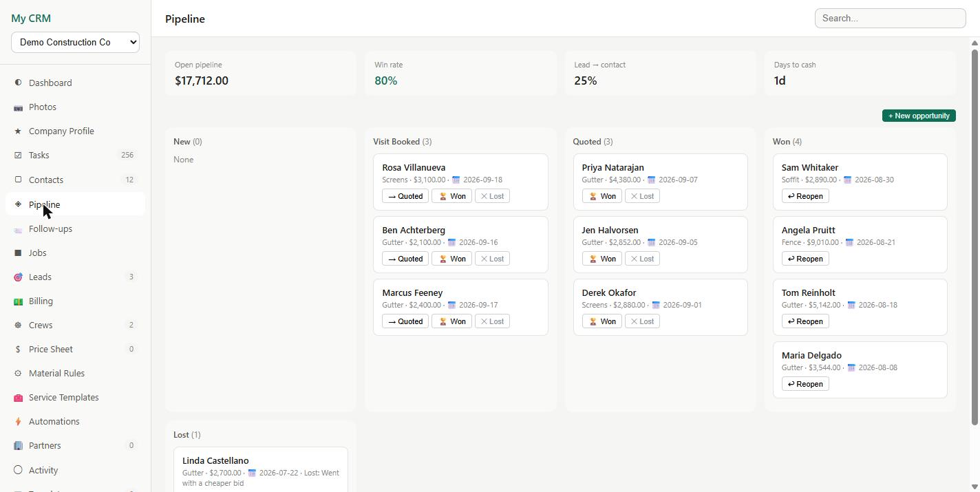This screenshot has width=980, height=492.
Task: Open Dashboard from the sidebar menu
Action: 75,83
